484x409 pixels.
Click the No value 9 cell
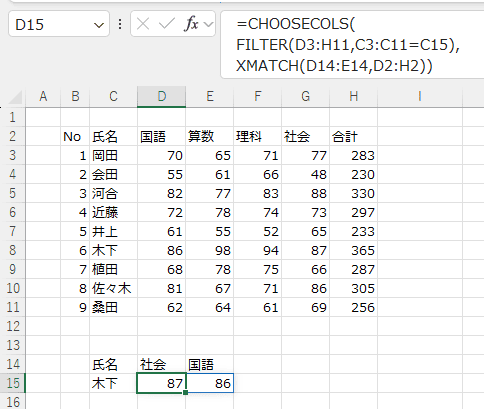(x=75, y=307)
